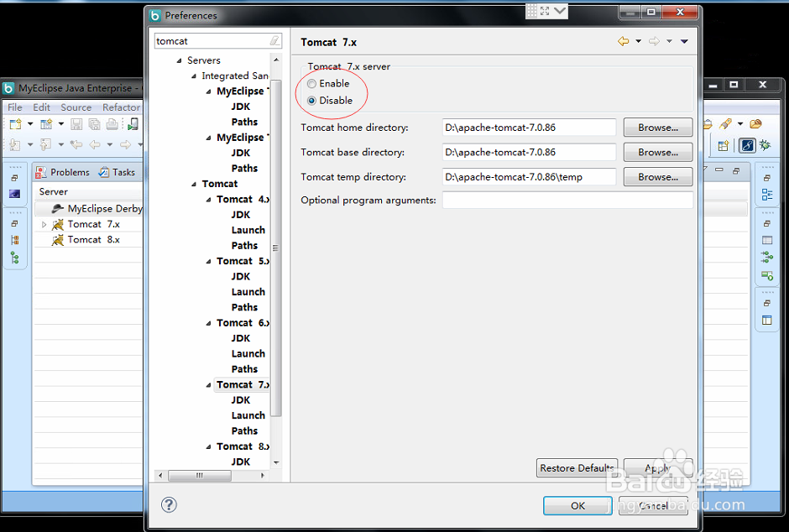Click green tree icon in left sidebar

(x=14, y=258)
